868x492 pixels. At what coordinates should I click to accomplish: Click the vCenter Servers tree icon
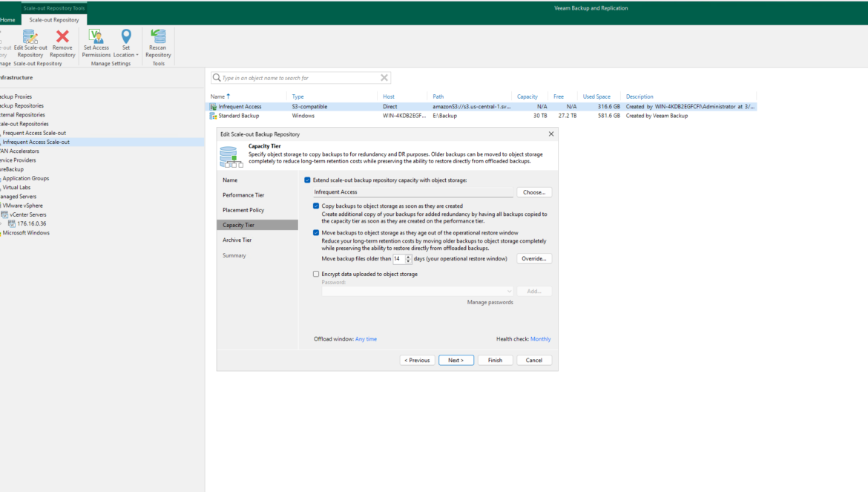(x=4, y=214)
